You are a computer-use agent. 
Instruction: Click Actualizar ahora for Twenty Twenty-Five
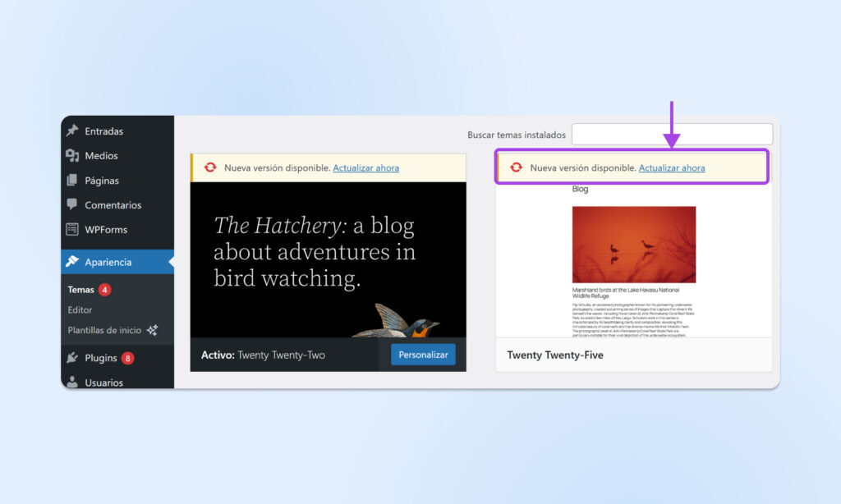pyautogui.click(x=672, y=167)
